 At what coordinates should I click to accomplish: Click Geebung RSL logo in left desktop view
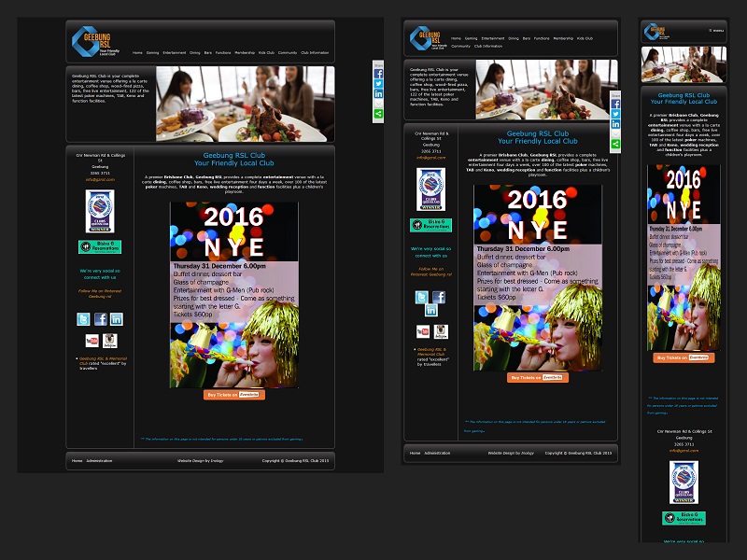pos(92,41)
